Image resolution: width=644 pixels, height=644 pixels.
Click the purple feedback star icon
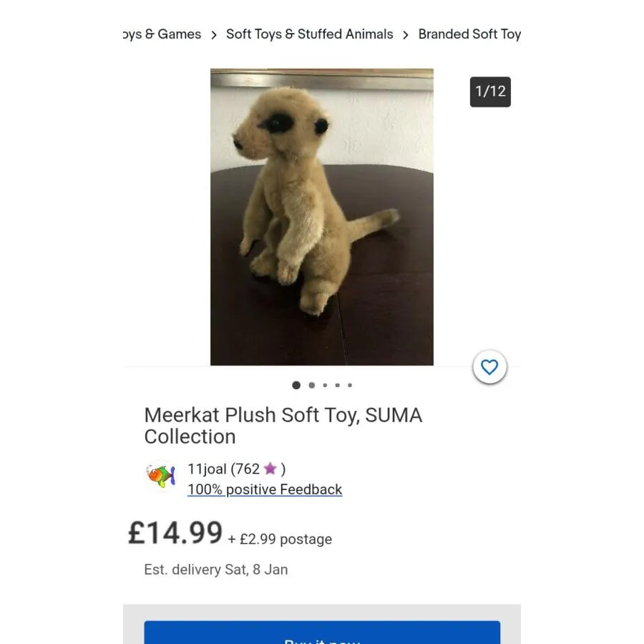[270, 469]
